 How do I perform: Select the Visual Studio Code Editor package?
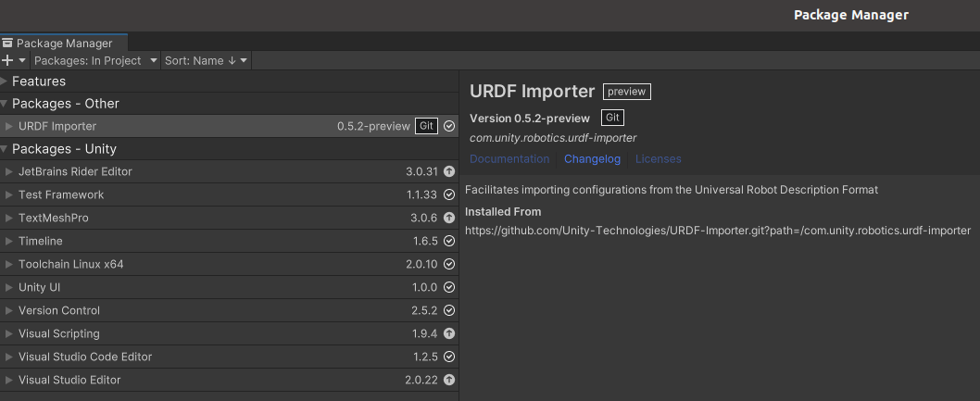point(230,357)
